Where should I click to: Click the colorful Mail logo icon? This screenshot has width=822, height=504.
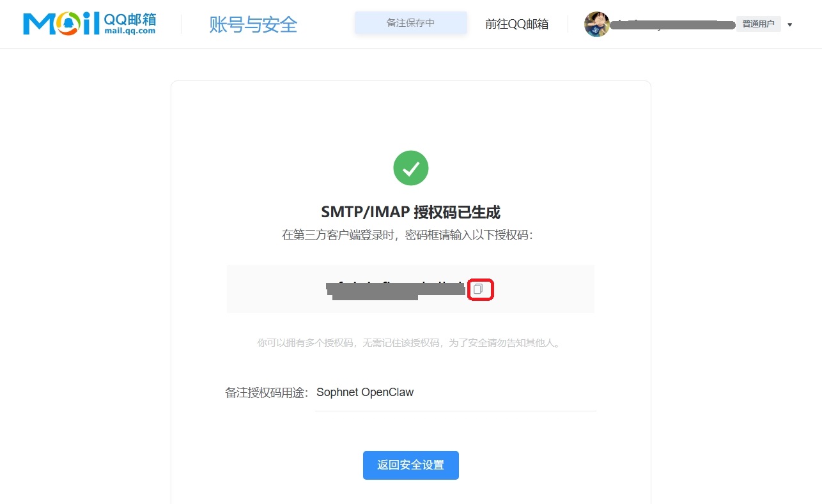tap(61, 24)
